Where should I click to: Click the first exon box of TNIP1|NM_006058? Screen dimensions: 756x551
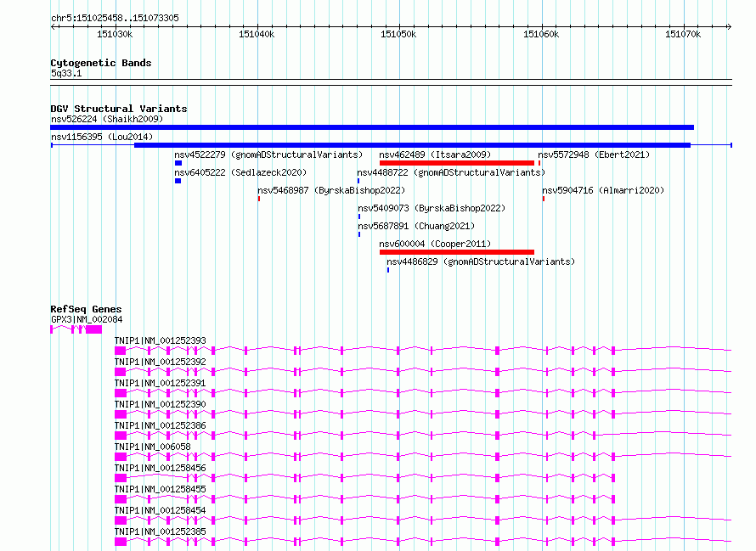[121, 457]
